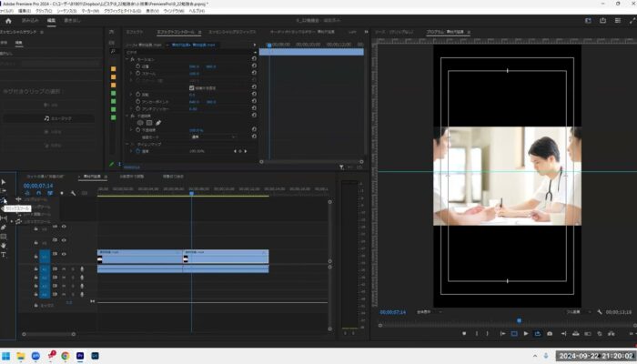Toggle timeline snapping magnet icon
Screen dimensions: 637x364
pos(38,193)
